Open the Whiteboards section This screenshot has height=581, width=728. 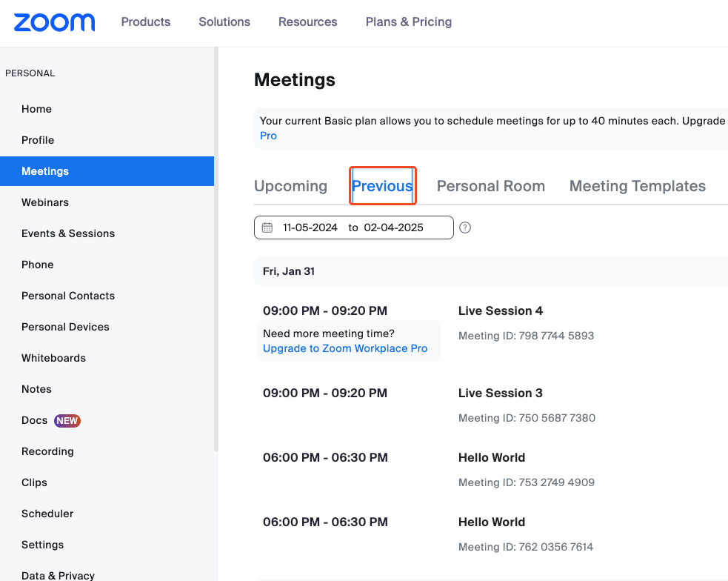(x=53, y=358)
